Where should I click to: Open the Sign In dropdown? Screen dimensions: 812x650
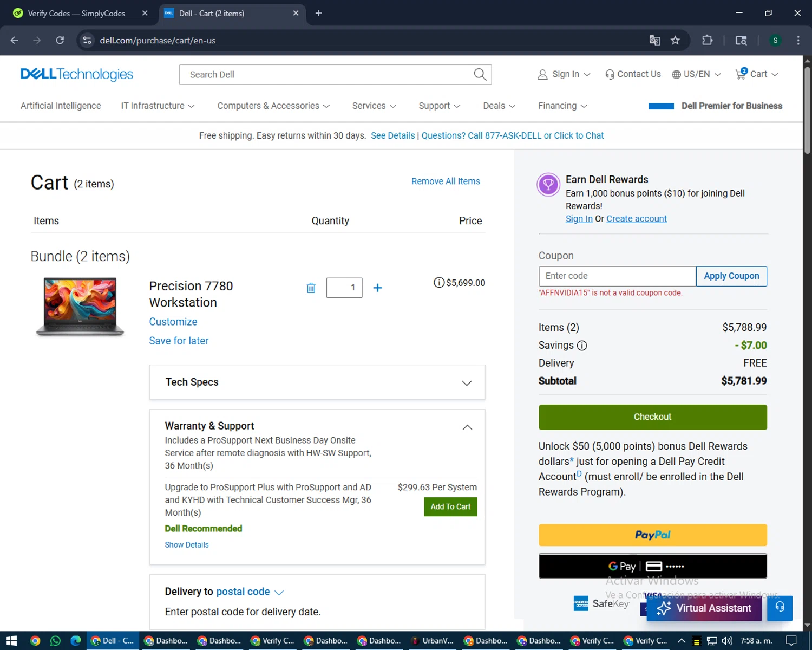[x=564, y=74]
